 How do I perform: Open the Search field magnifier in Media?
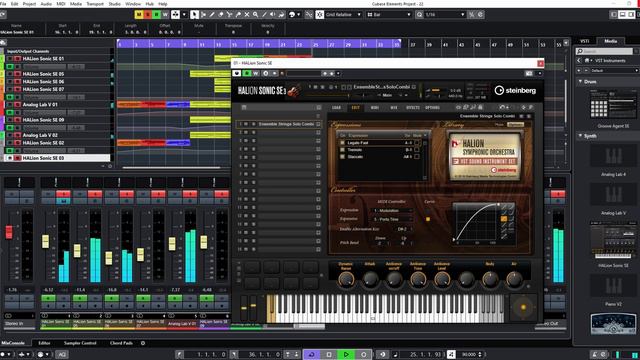click(x=580, y=51)
